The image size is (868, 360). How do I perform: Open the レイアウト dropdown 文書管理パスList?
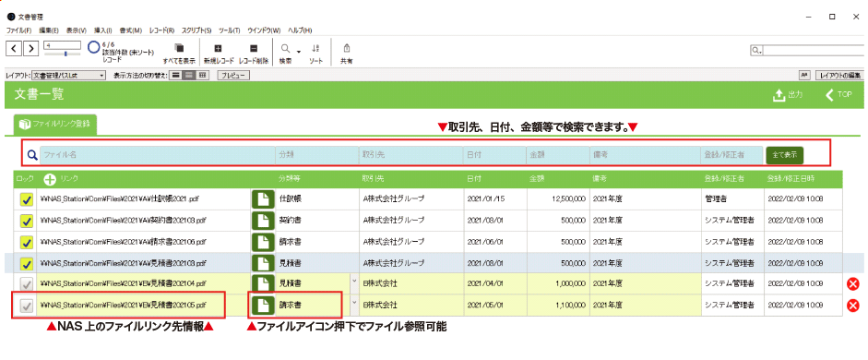tap(68, 75)
